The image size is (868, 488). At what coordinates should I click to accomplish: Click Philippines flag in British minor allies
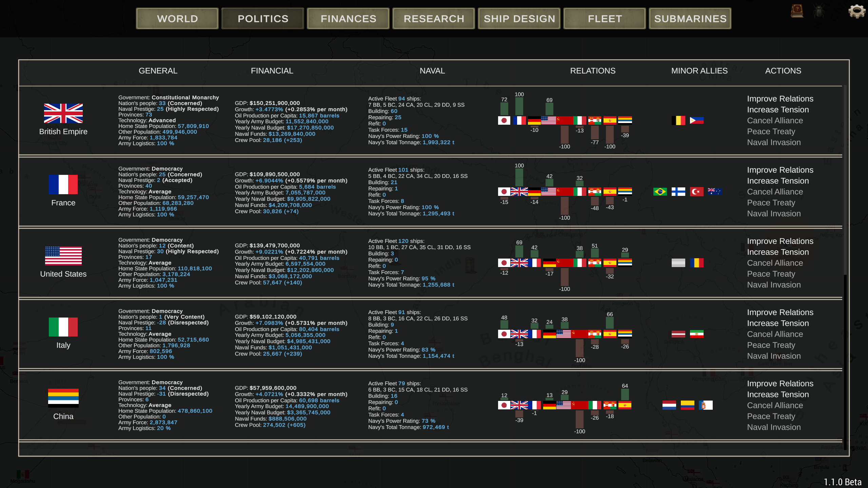697,120
